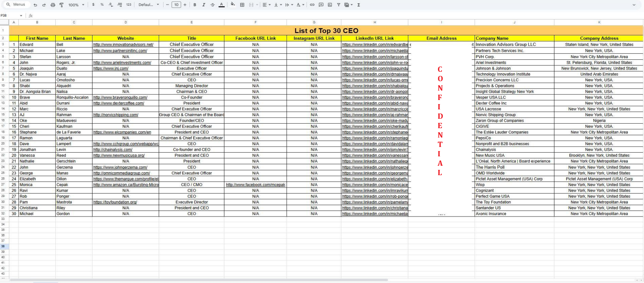Open the dextercoffee.com website link
Screen dimensions: 644x283
[119, 103]
